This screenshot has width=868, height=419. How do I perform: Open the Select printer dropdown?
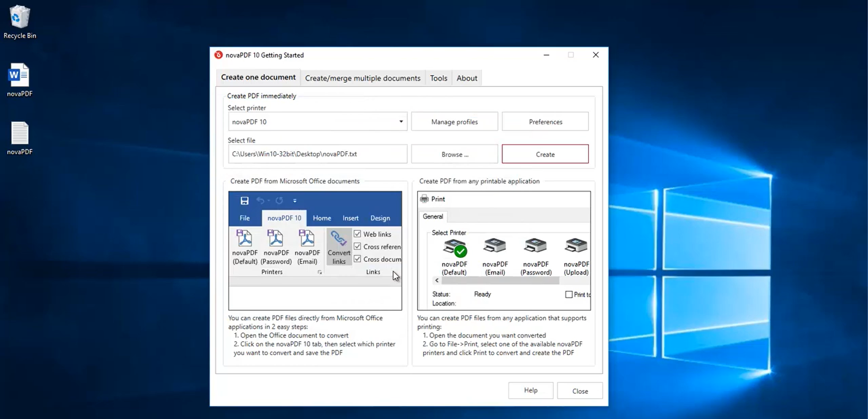[318, 122]
